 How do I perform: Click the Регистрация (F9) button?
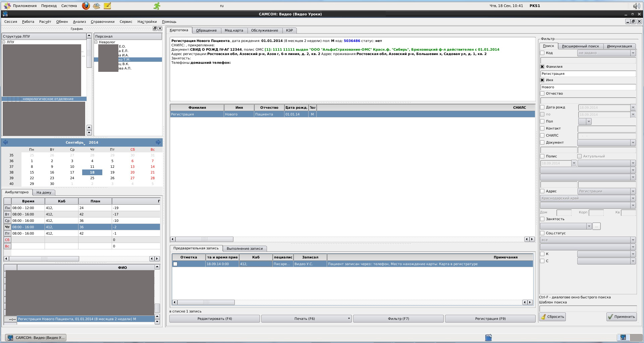pyautogui.click(x=490, y=318)
